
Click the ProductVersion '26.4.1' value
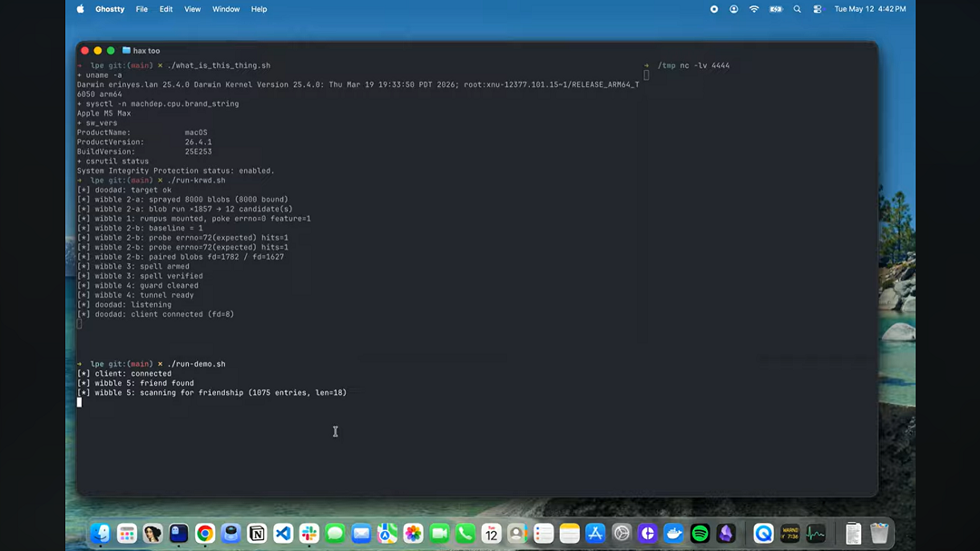tap(198, 142)
